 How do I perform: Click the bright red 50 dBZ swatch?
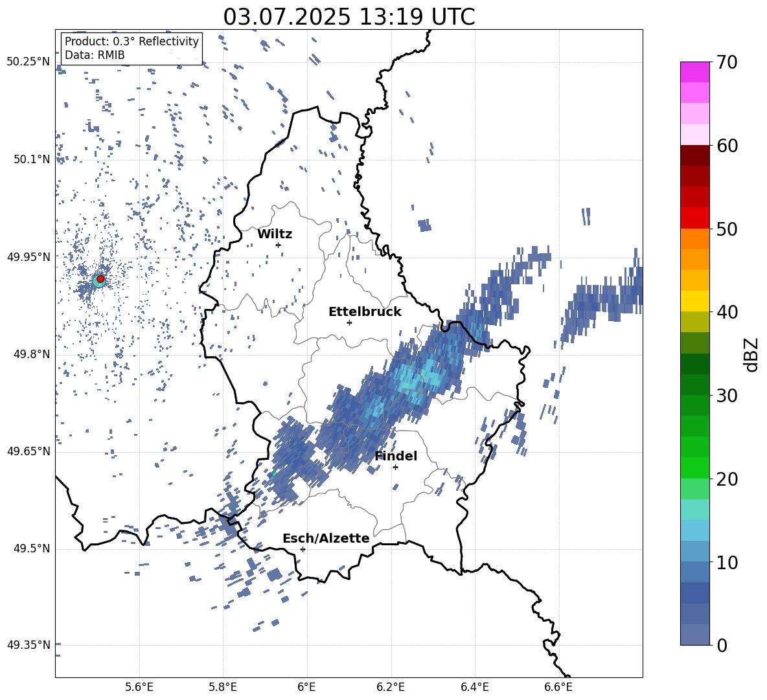[x=695, y=218]
